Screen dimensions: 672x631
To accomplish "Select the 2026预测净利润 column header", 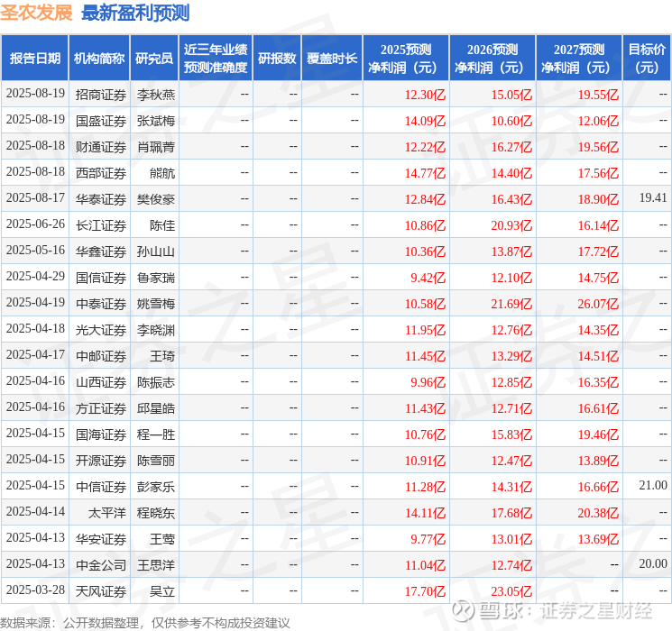I will (x=492, y=59).
